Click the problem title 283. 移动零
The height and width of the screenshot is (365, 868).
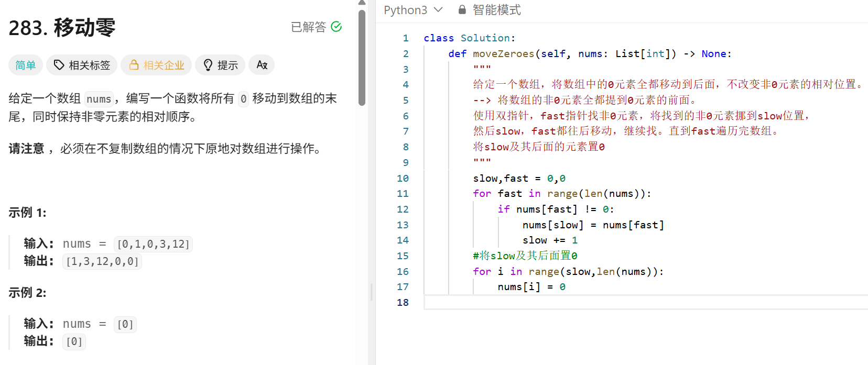[62, 27]
